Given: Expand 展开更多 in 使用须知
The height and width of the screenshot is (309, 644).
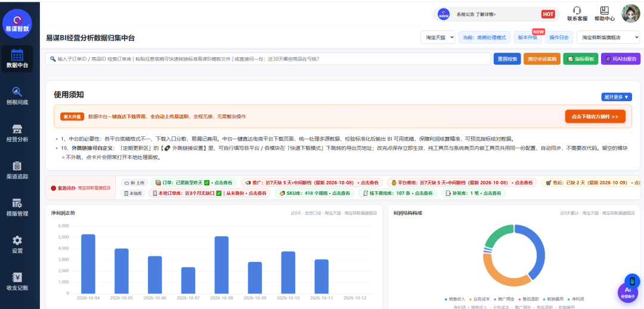Looking at the screenshot, I should 617,97.
